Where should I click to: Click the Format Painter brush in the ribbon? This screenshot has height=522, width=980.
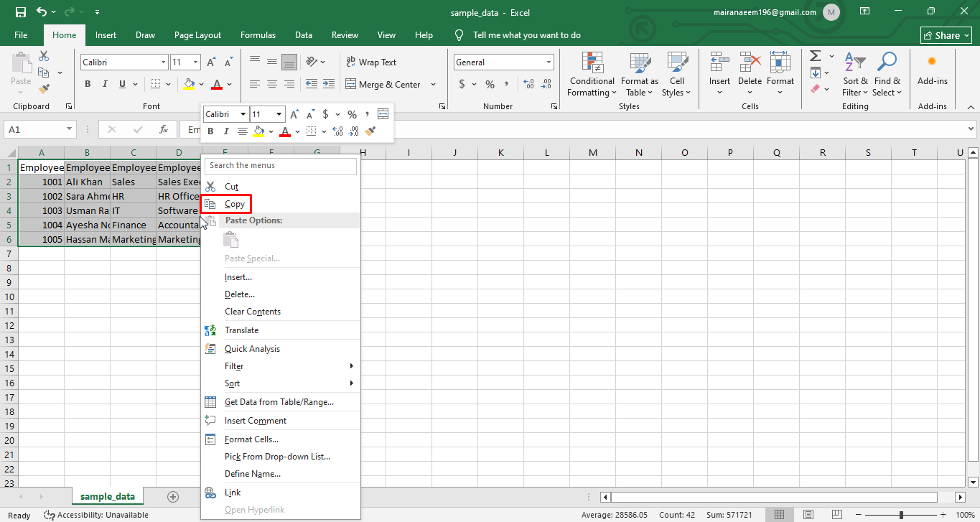tap(44, 89)
